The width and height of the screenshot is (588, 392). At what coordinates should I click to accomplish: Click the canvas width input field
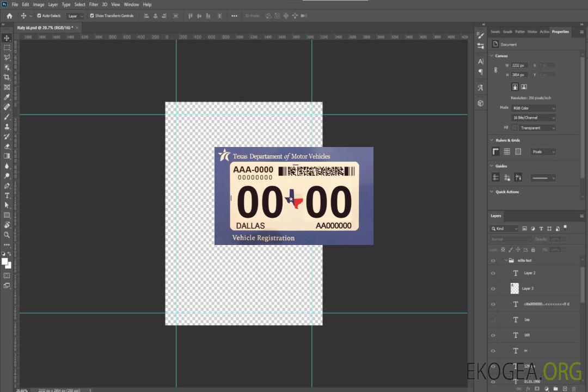pos(519,65)
